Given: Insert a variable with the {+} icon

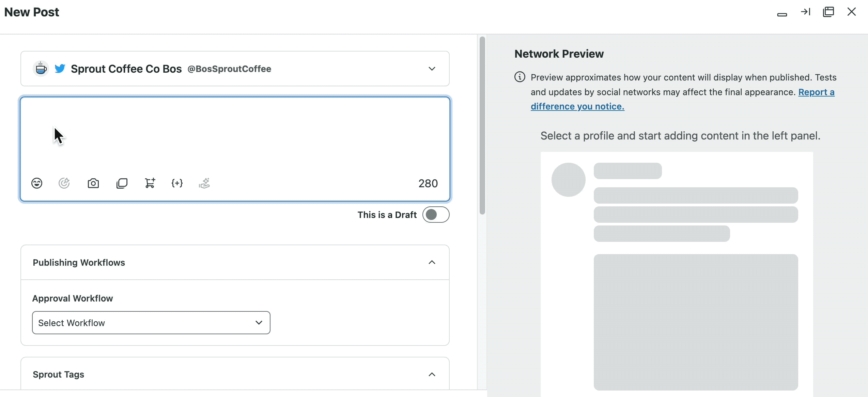Looking at the screenshot, I should click(x=177, y=183).
